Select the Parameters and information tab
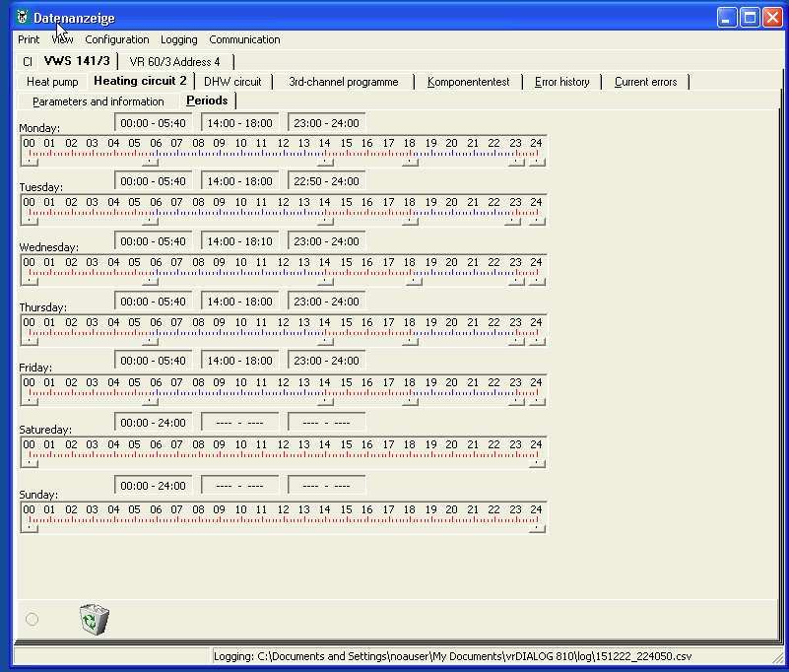Viewport: 789px width, 672px height. coord(98,101)
